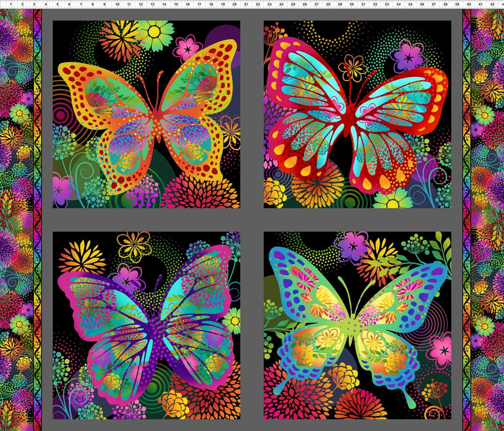Click the top ruler at the 30 mark

pyautogui.click(x=352, y=5)
